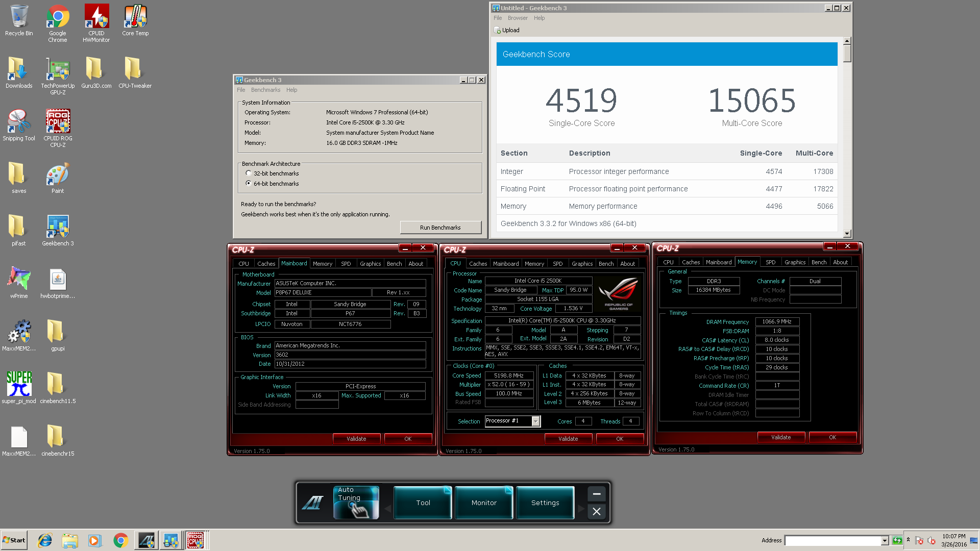Open wPrime desktop icon

pos(19,283)
